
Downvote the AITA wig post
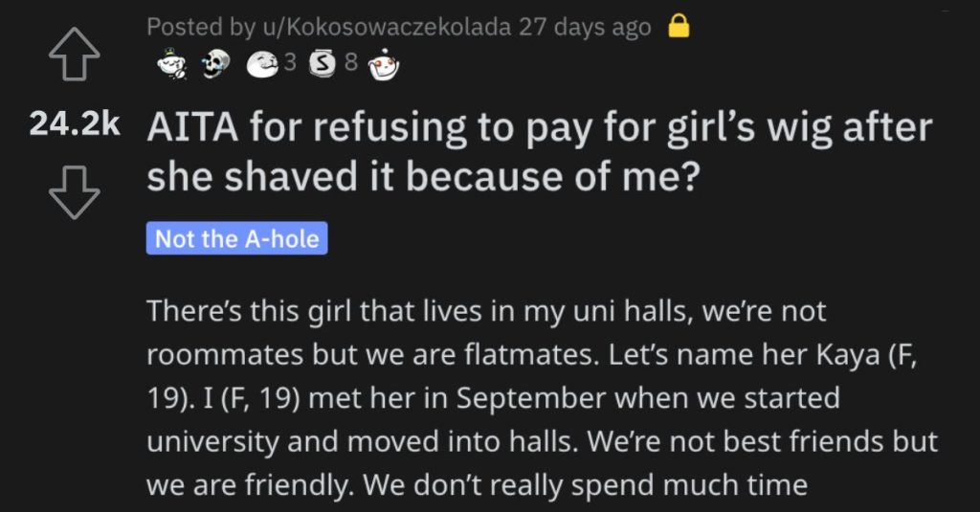pyautogui.click(x=74, y=192)
